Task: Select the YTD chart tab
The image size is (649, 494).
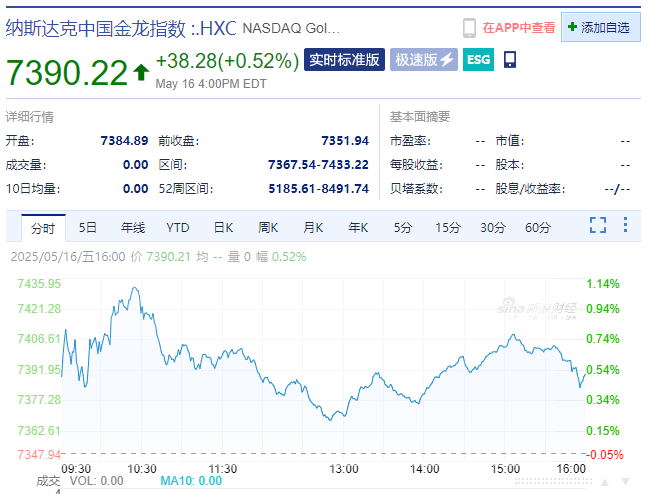Action: [x=178, y=228]
